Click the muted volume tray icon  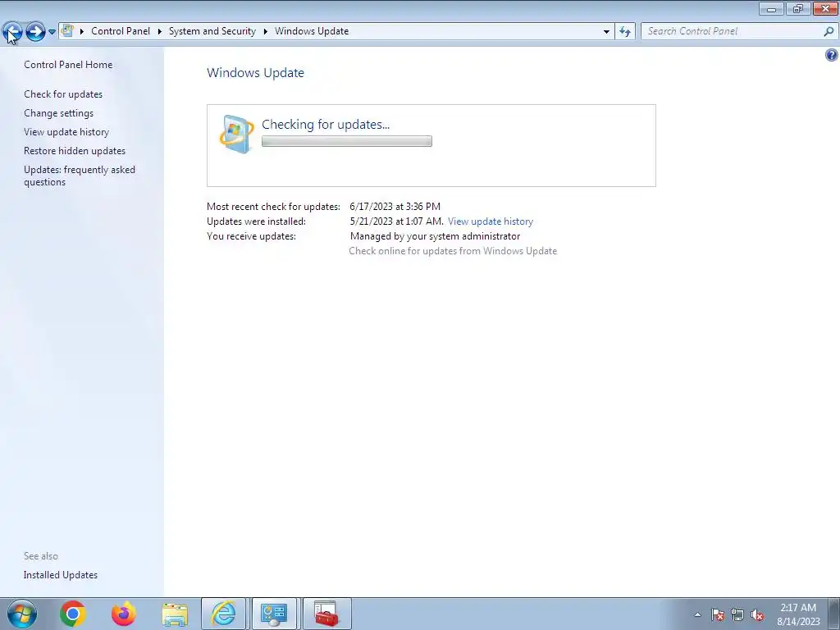click(757, 614)
